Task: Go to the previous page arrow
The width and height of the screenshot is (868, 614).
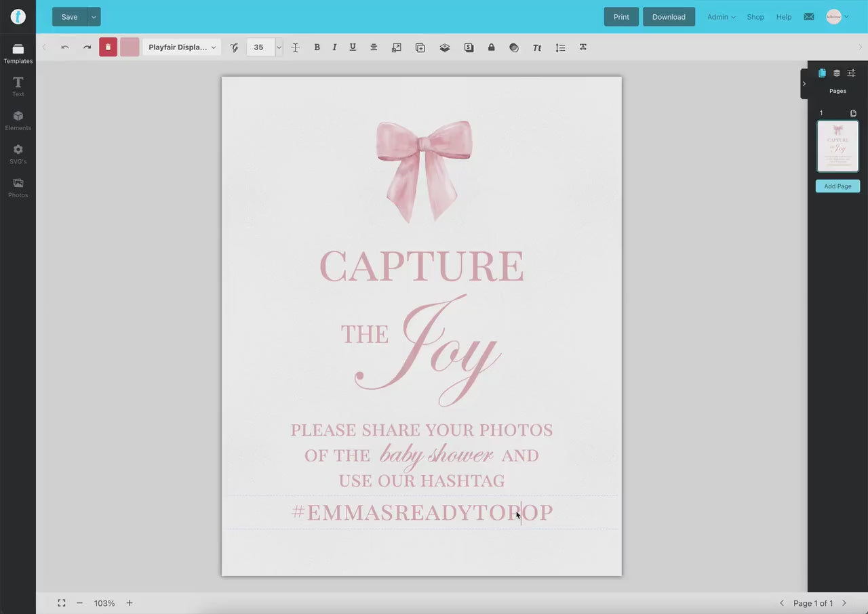Action: point(782,603)
